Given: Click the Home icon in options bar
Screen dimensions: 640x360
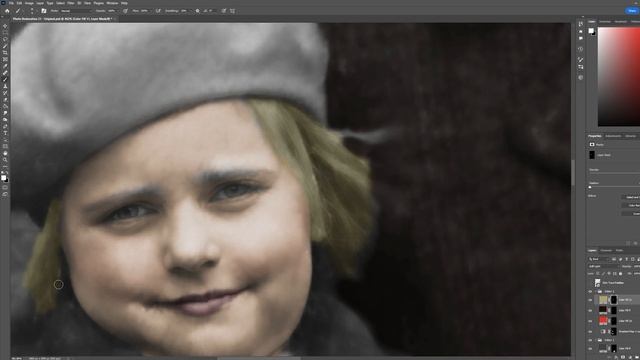Looking at the screenshot, I should click(x=7, y=11).
